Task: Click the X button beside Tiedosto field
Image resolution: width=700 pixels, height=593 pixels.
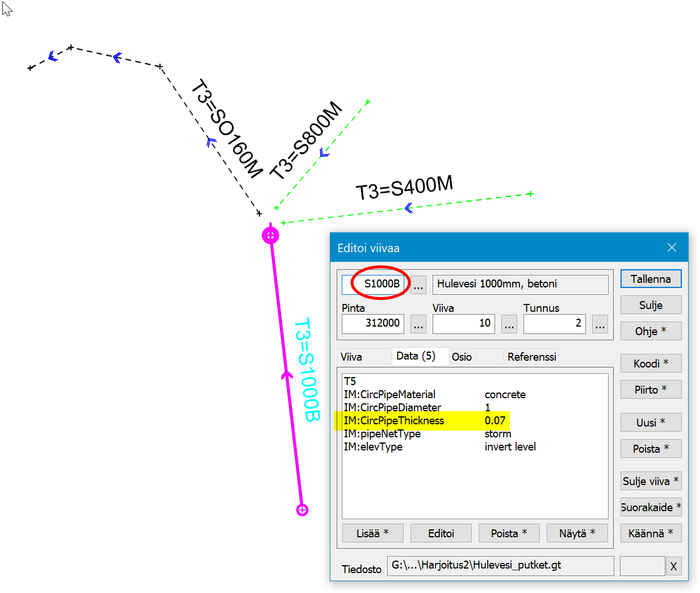Action: pos(673,566)
